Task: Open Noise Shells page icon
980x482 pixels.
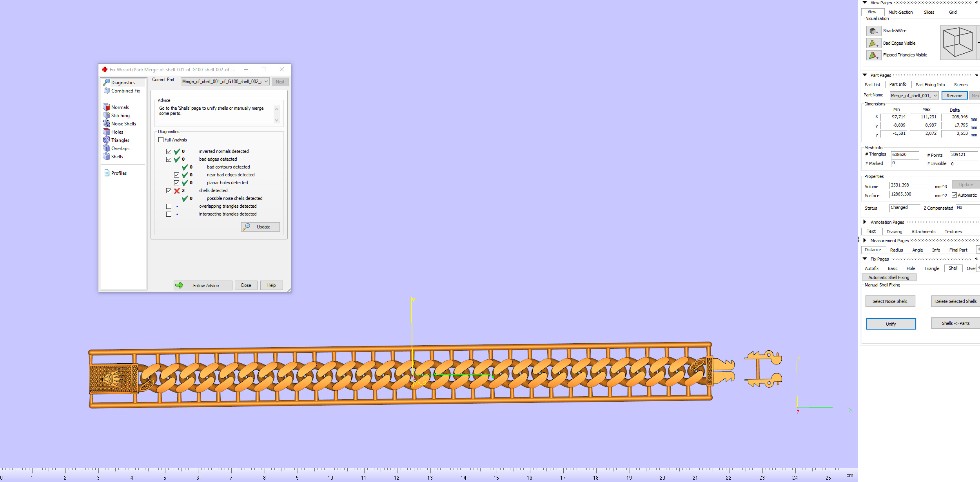Action: click(x=106, y=123)
